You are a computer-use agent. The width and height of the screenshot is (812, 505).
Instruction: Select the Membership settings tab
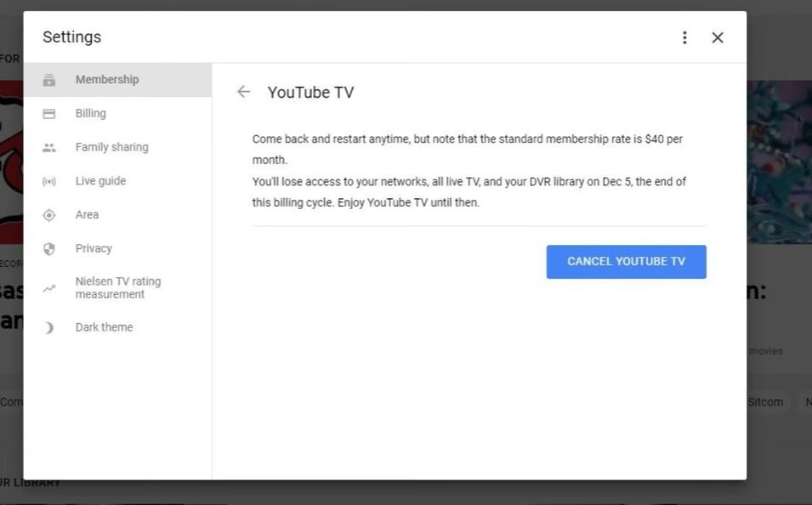tap(117, 80)
